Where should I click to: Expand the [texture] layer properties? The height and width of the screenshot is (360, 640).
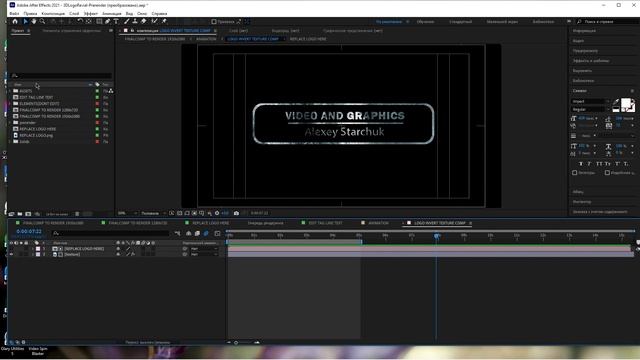[33, 254]
